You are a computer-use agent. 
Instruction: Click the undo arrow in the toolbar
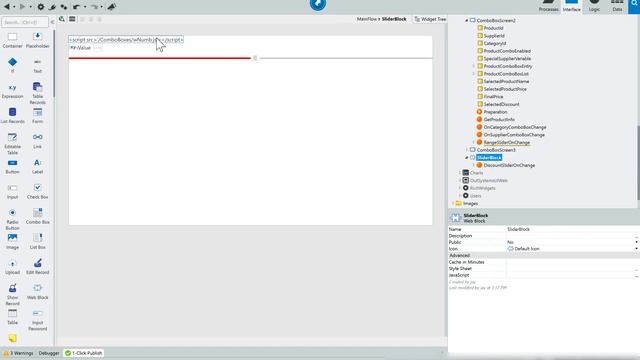pos(76,7)
